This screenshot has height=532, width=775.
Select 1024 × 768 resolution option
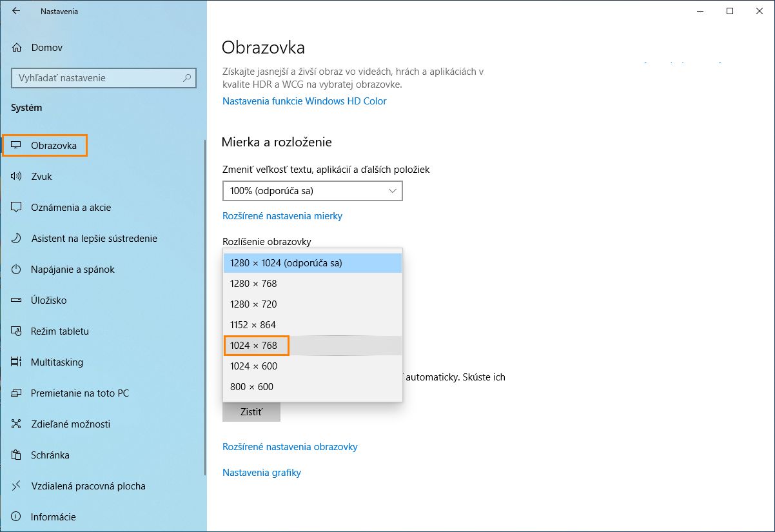[254, 346]
